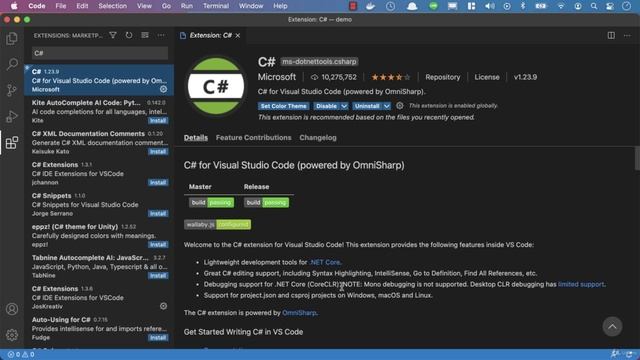The image size is (640, 360).
Task: Click the Microsoft publisher name
Action: [277, 77]
